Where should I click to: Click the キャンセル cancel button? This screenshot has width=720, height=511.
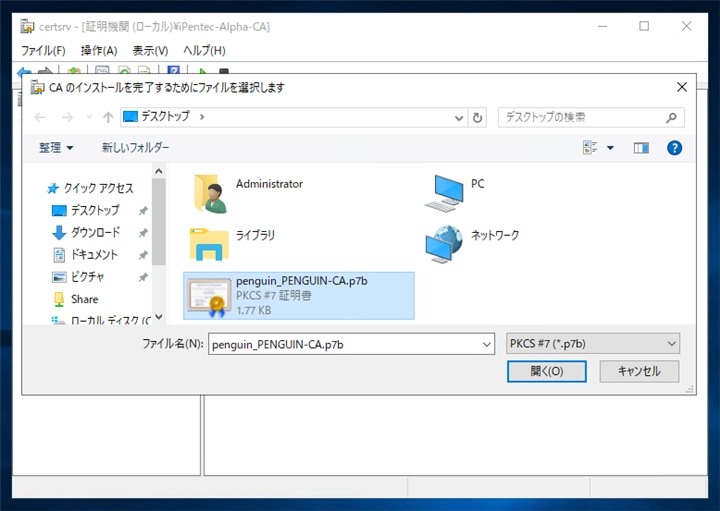[639, 371]
